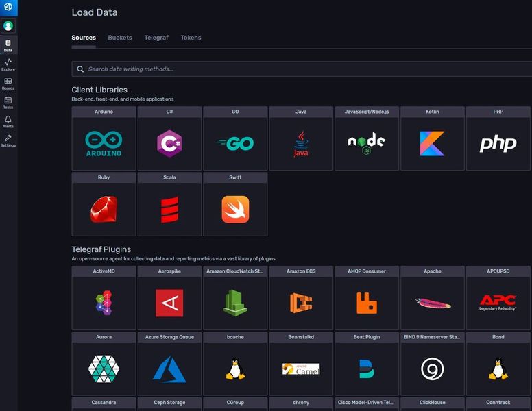532x411 pixels.
Task: Open the InfluxDB logo home icon
Action: (8, 7)
